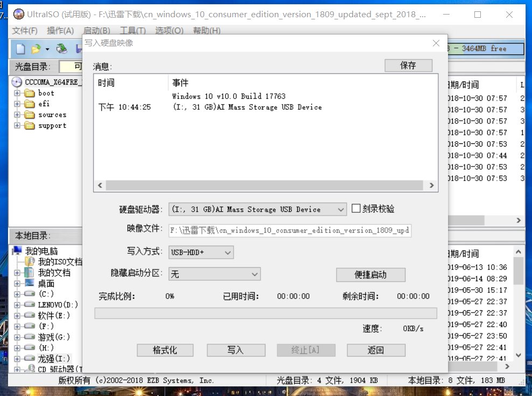Expand the 龙强(I:) drive node
The width and height of the screenshot is (532, 396).
tap(17, 359)
